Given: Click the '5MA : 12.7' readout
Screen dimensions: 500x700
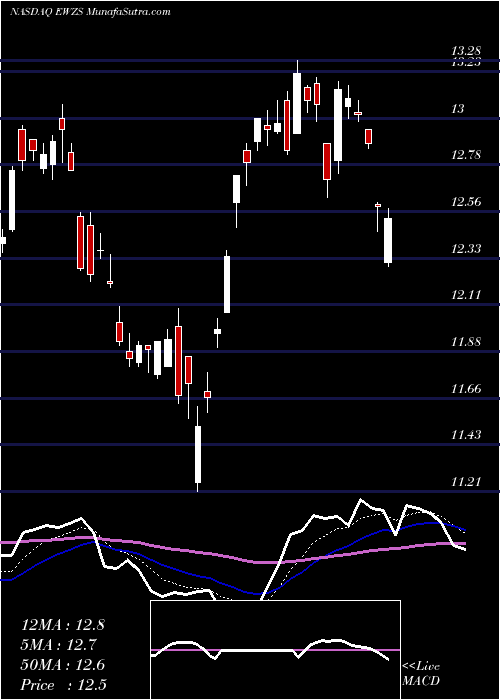Looking at the screenshot, I should [x=59, y=645].
